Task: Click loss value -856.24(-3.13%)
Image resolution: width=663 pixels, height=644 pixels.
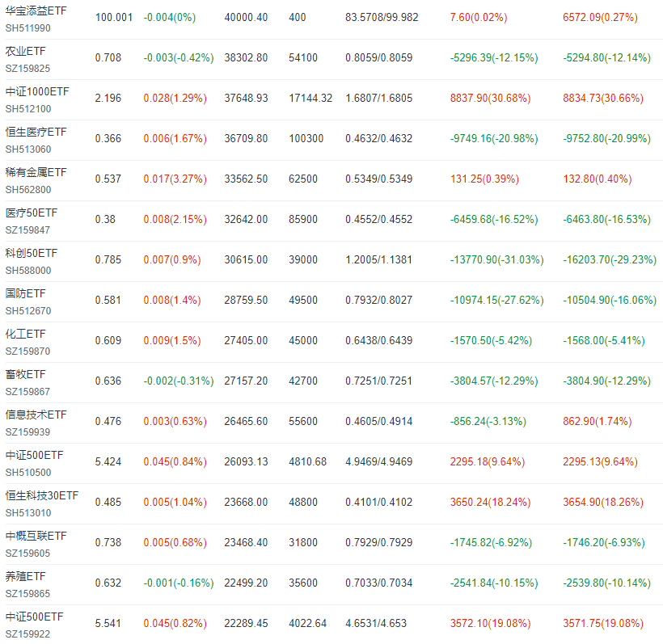Action: (x=488, y=421)
